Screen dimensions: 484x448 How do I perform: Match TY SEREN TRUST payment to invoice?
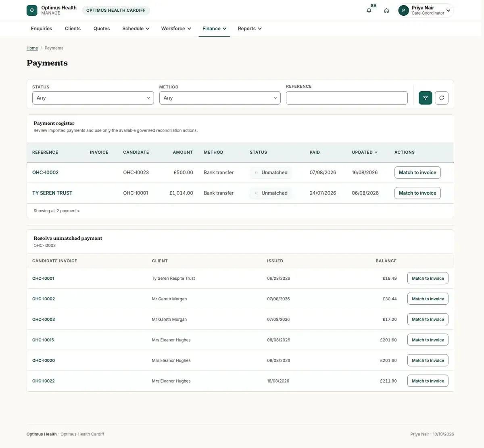[417, 193]
